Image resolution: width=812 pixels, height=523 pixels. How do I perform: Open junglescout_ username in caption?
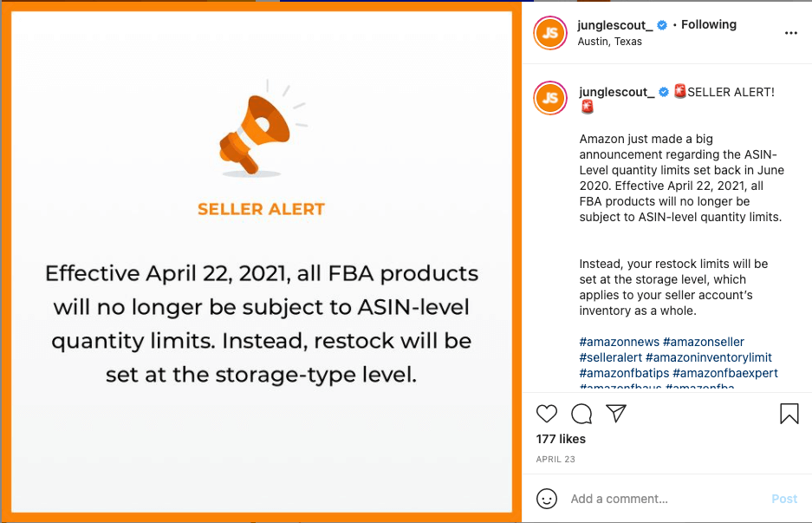pos(617,92)
